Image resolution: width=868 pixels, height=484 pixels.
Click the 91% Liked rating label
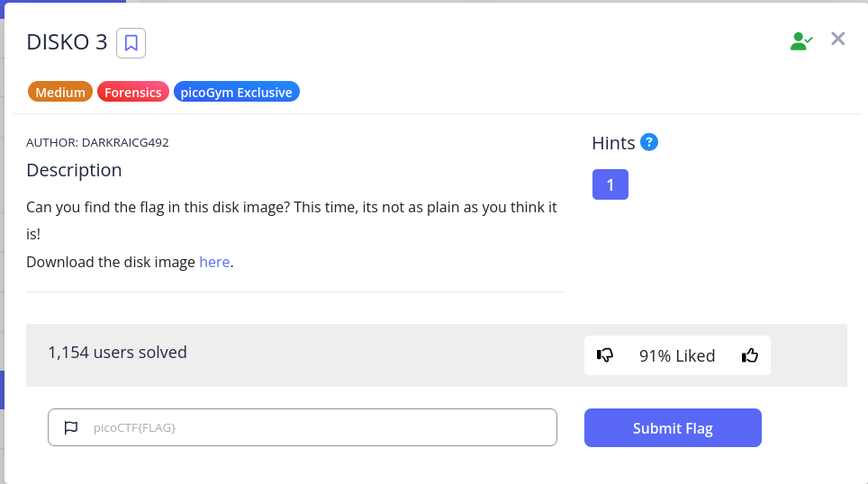(677, 355)
